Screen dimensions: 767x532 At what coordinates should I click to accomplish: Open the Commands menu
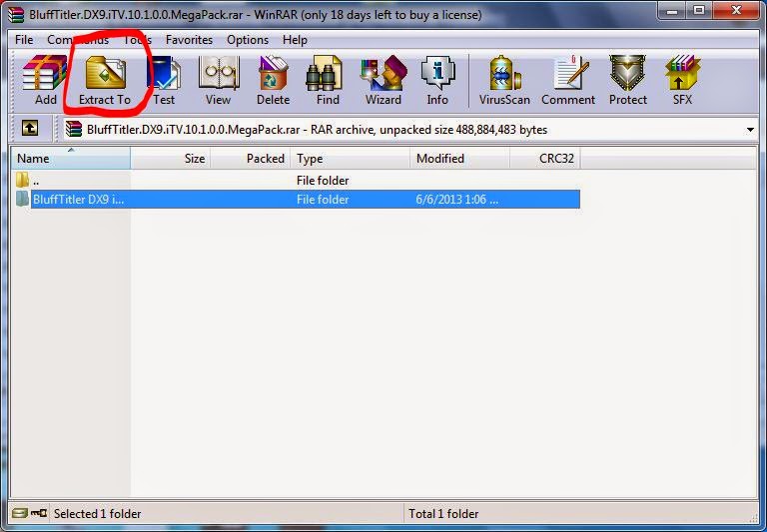pos(78,40)
